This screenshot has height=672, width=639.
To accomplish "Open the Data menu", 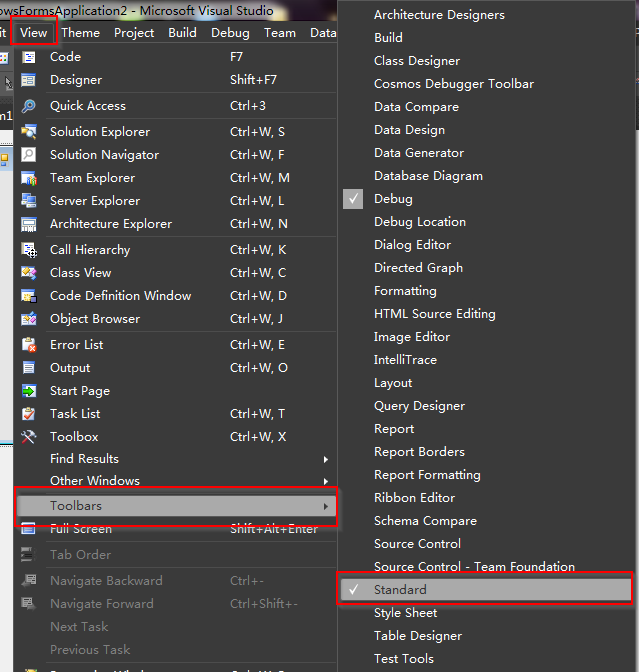I will [323, 33].
